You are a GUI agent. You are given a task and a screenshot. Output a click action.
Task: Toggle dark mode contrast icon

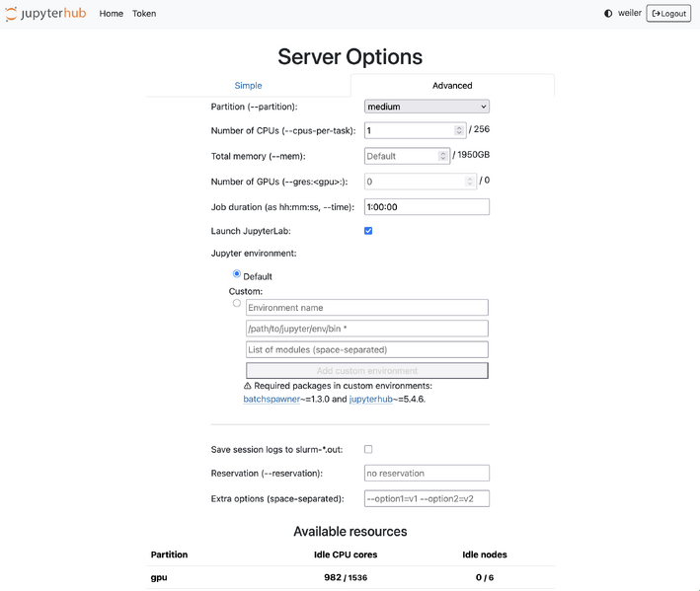[608, 14]
